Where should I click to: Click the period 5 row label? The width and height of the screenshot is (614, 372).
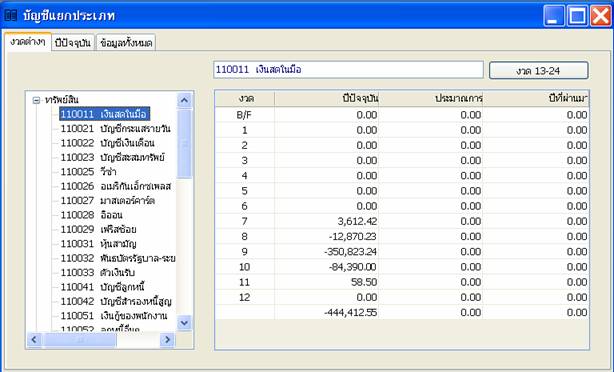(x=245, y=191)
